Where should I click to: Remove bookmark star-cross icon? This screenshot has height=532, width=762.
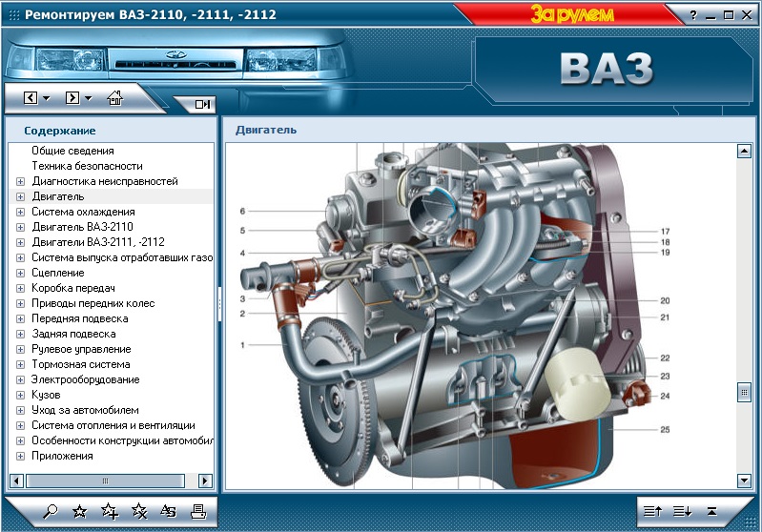139,511
